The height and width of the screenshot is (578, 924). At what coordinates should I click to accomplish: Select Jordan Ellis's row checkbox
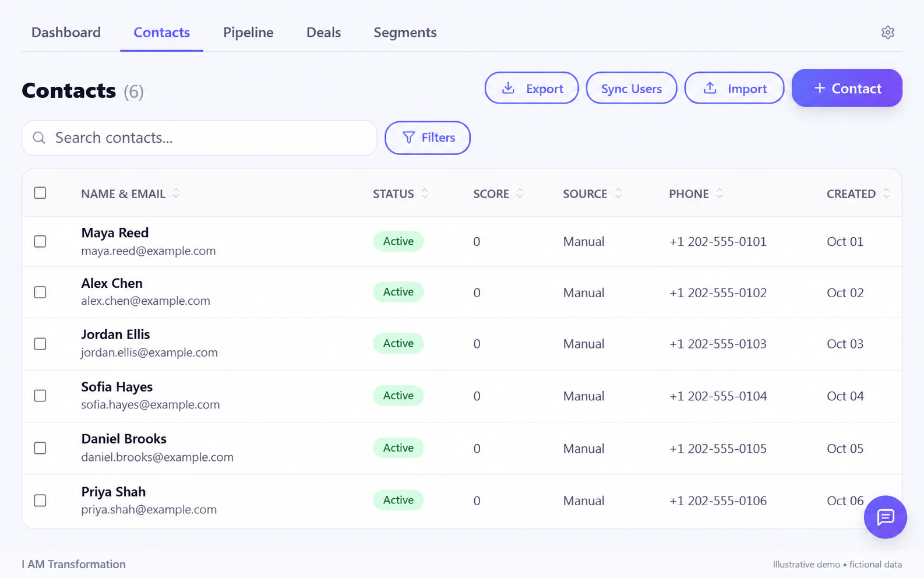(40, 344)
